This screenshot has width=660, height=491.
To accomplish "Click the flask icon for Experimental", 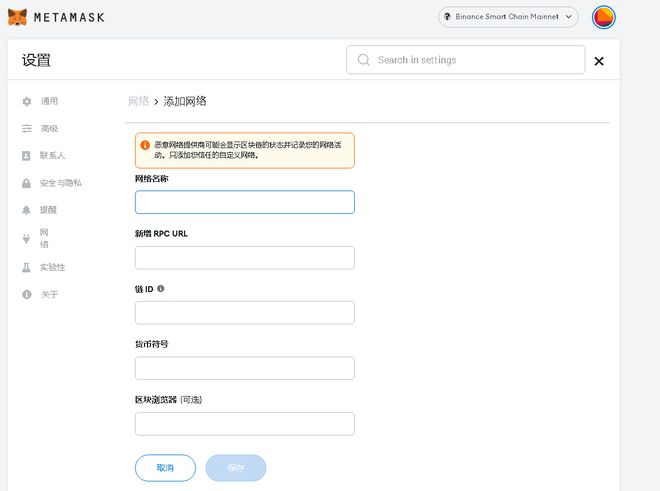I will pos(26,267).
